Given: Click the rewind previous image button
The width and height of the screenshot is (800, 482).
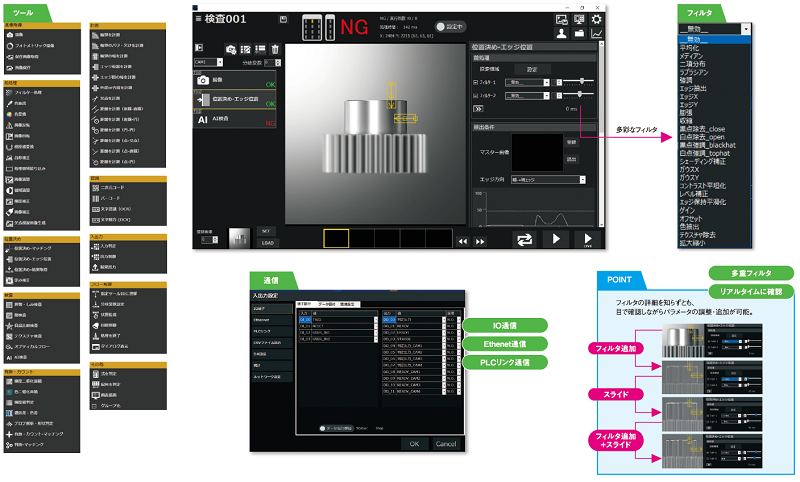Looking at the screenshot, I should [x=462, y=240].
